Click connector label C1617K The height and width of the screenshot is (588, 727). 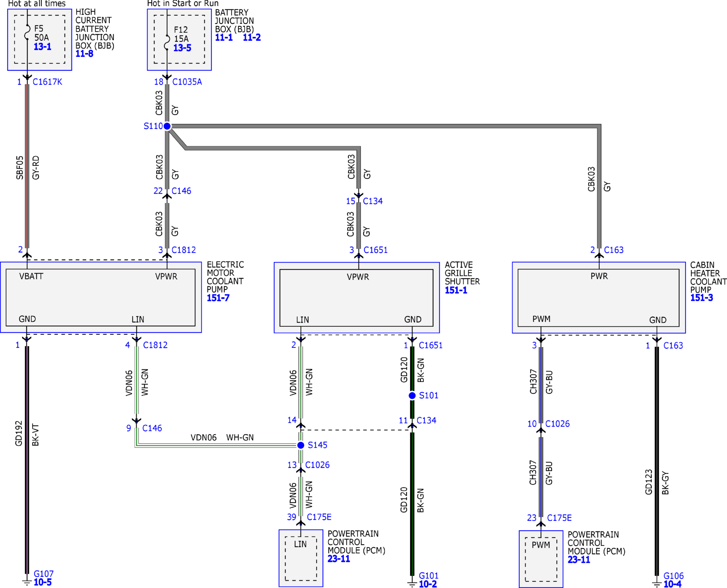pos(47,82)
